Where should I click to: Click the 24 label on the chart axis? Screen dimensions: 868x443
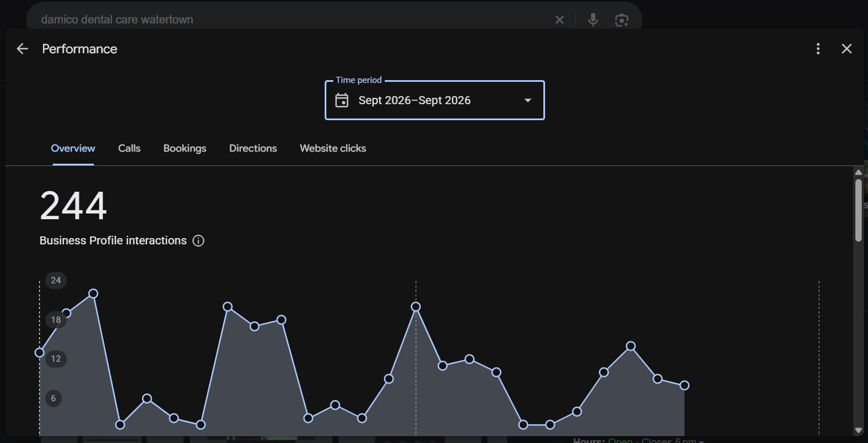pos(56,280)
